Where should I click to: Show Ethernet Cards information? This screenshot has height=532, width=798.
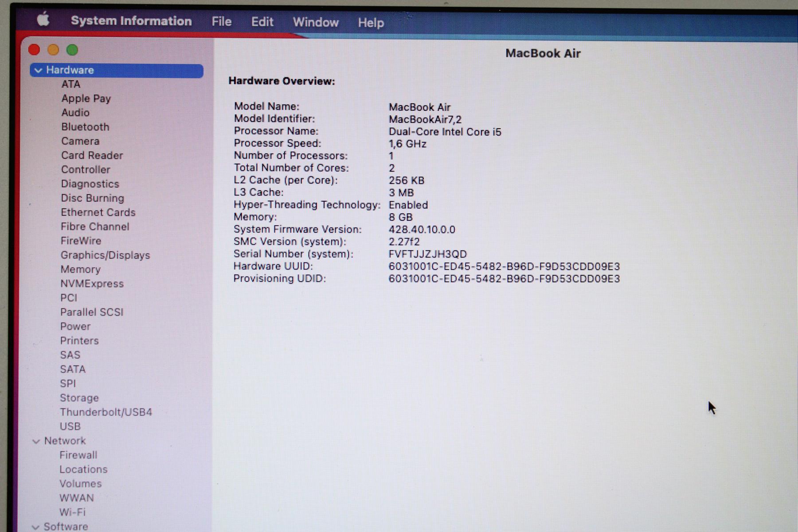pyautogui.click(x=98, y=212)
